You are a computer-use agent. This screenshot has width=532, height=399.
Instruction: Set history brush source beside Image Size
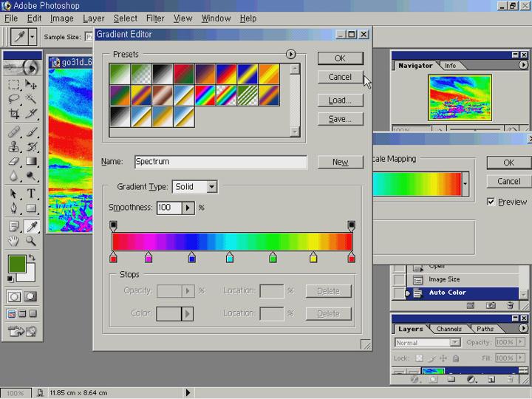pos(399,280)
